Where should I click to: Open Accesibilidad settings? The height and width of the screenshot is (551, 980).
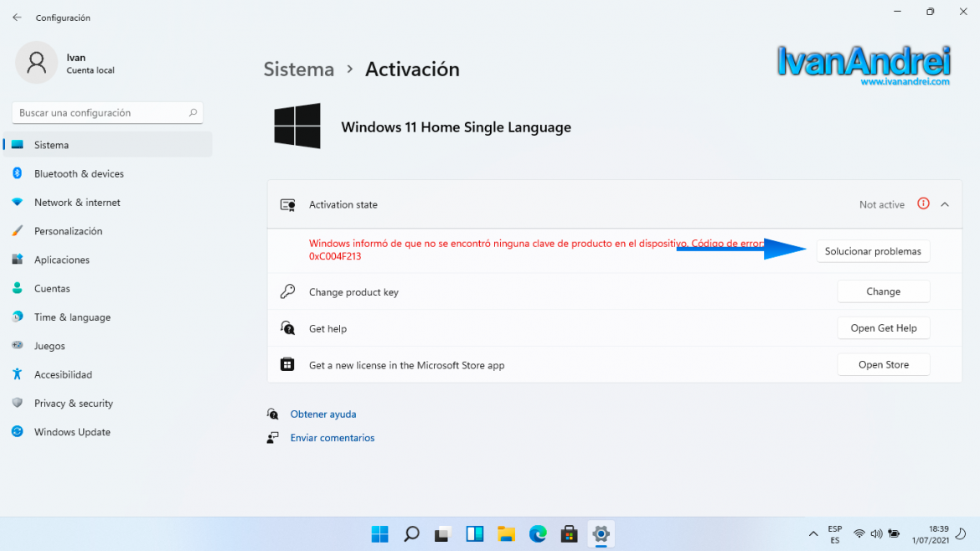(x=64, y=374)
